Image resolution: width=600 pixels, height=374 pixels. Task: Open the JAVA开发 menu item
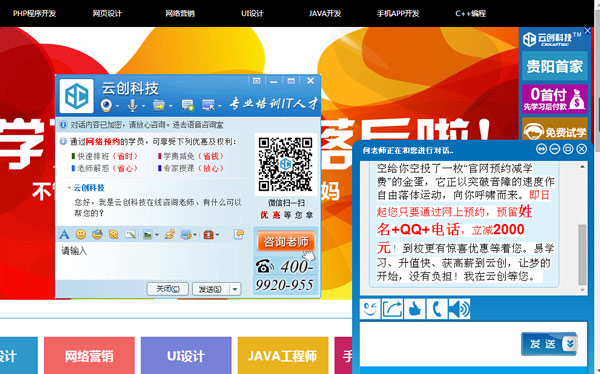[325, 13]
